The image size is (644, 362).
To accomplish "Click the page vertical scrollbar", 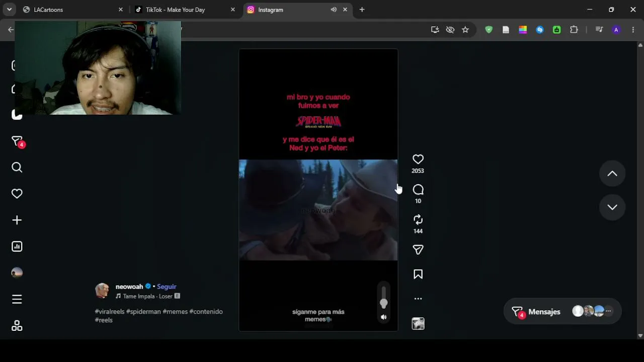I will 640,190.
